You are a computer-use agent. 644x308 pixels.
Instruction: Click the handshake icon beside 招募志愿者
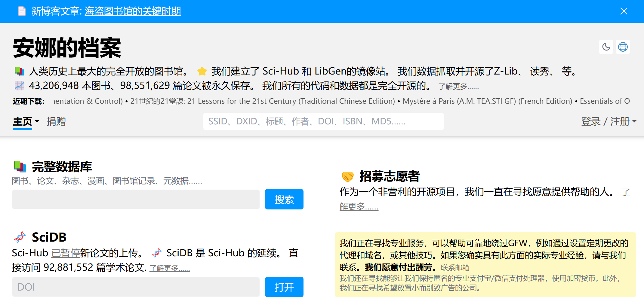tap(348, 176)
